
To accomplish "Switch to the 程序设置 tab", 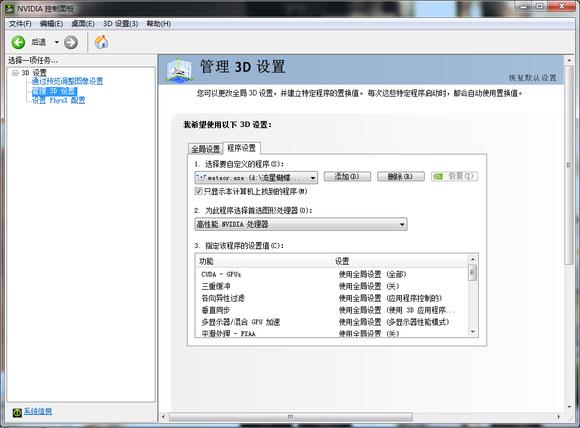I will [242, 148].
